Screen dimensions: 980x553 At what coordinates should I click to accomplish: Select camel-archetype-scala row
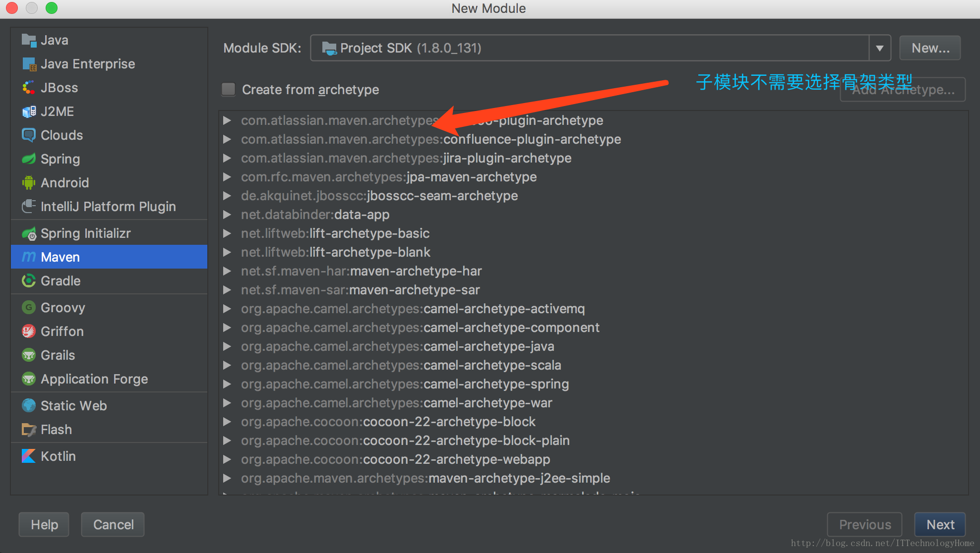[x=593, y=365]
